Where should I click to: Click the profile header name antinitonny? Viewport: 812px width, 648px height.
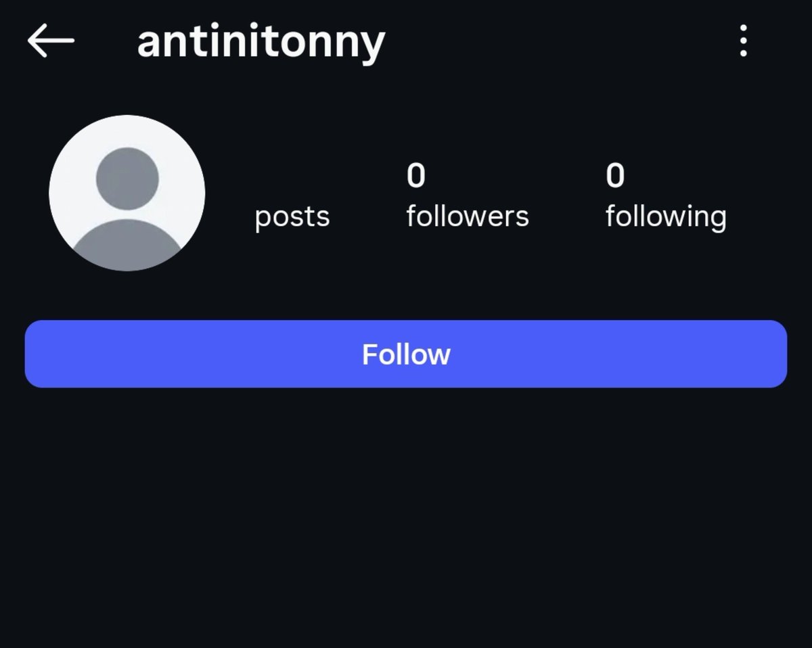(261, 42)
